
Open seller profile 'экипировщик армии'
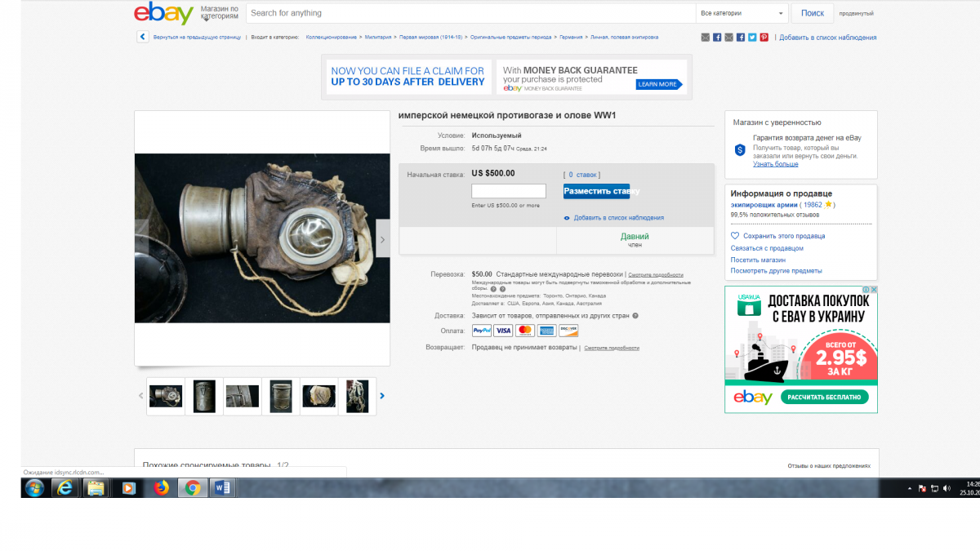tap(764, 205)
